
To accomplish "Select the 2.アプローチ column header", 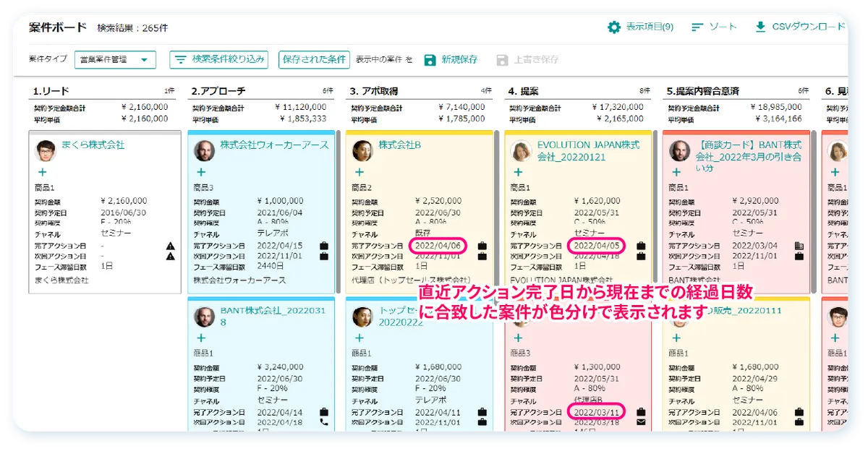I will coord(218,92).
